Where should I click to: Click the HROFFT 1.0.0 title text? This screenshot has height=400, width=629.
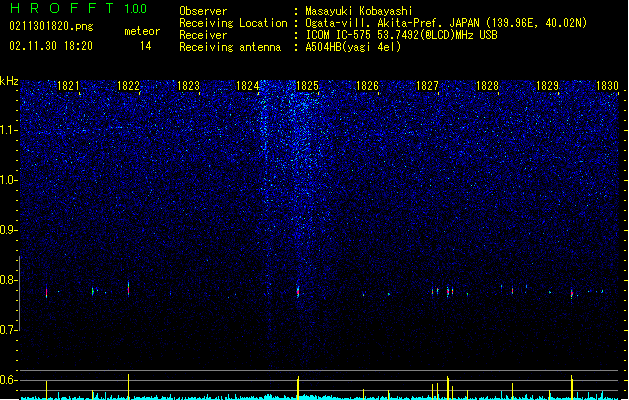(79, 8)
